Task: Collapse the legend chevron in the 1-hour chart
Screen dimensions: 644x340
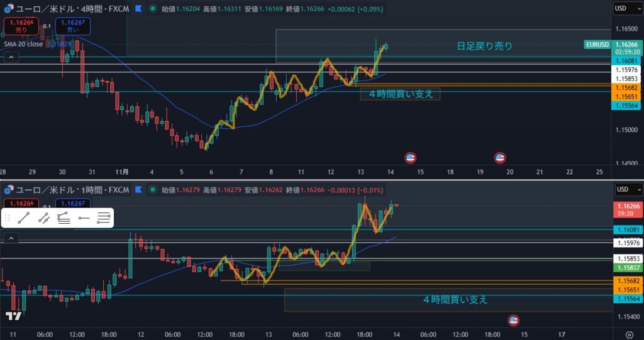Action: pos(10,238)
